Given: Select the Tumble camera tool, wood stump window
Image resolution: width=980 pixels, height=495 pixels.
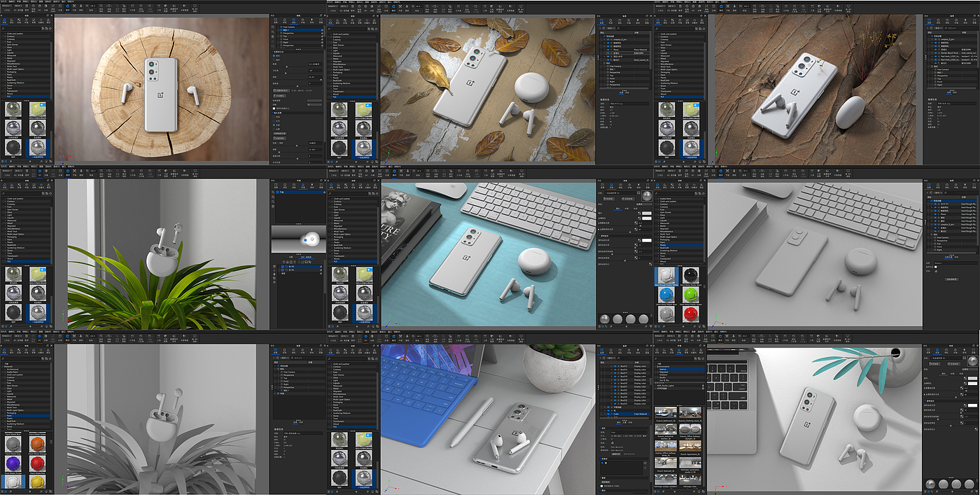Looking at the screenshot, I should pos(67,6).
